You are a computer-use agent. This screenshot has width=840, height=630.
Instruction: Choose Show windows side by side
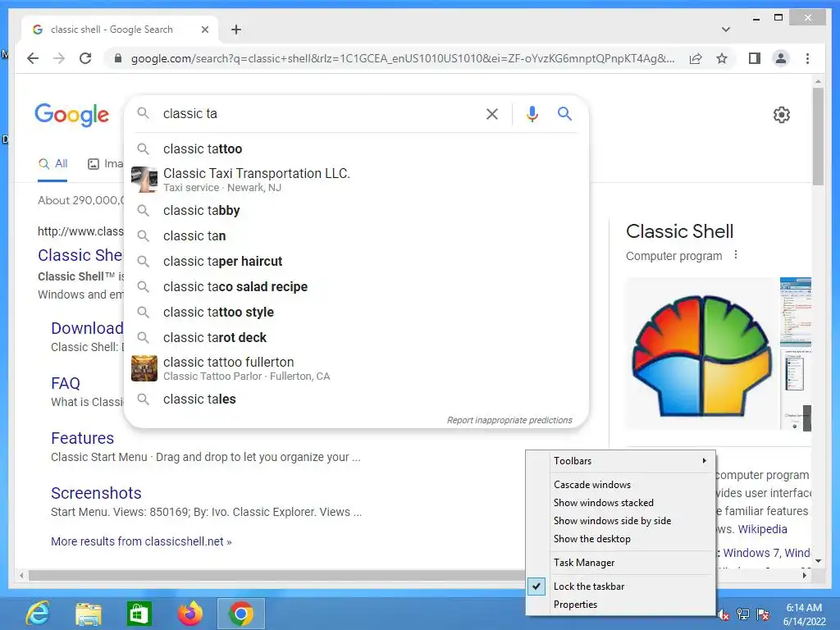click(x=621, y=521)
